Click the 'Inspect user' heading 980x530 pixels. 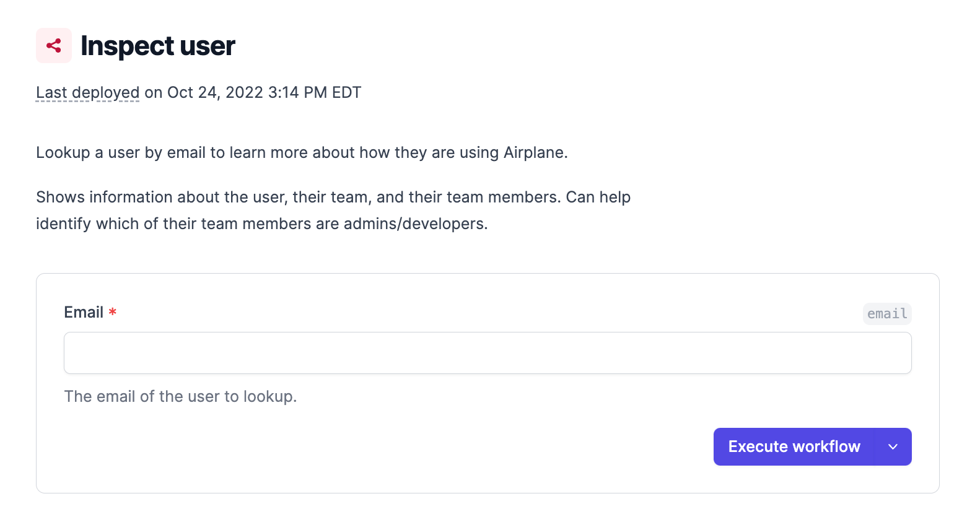[x=158, y=46]
